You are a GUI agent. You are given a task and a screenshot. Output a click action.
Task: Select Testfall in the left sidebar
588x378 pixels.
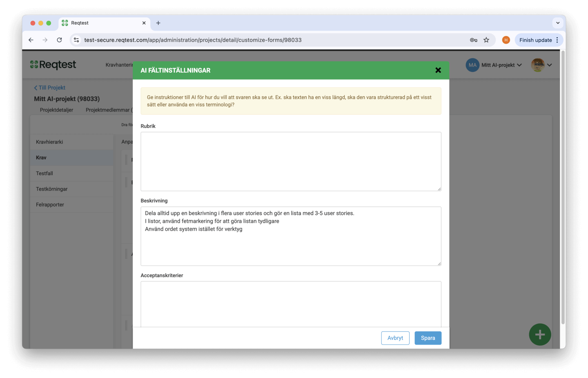point(45,173)
